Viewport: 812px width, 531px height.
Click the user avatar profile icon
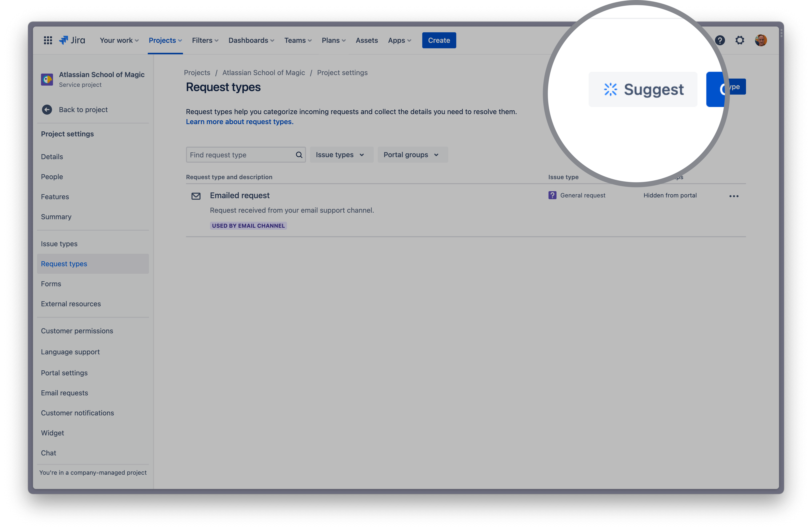click(x=760, y=40)
